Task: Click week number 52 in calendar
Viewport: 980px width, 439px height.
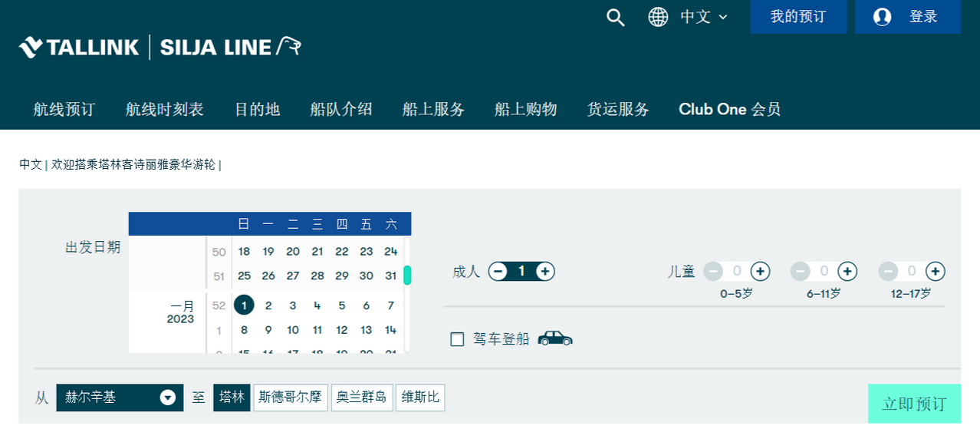Action: tap(219, 305)
